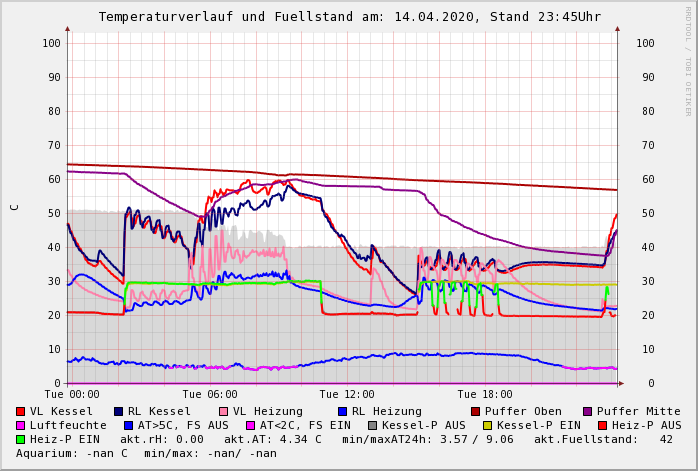Select the Aquarium reading line in legend
698x471 pixels.
point(146,453)
